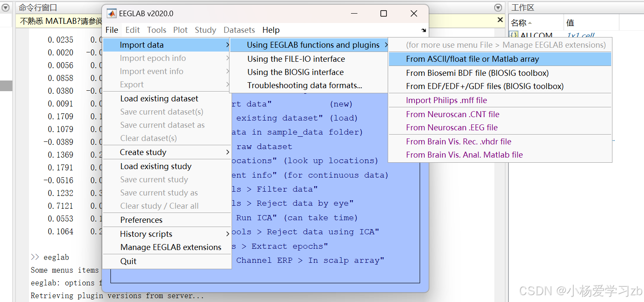Maximize the EEGLAB window
This screenshot has width=644, height=302.
[383, 14]
